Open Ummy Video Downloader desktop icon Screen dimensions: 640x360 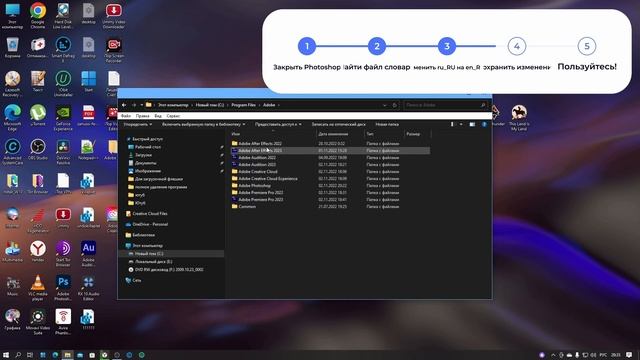113,15
